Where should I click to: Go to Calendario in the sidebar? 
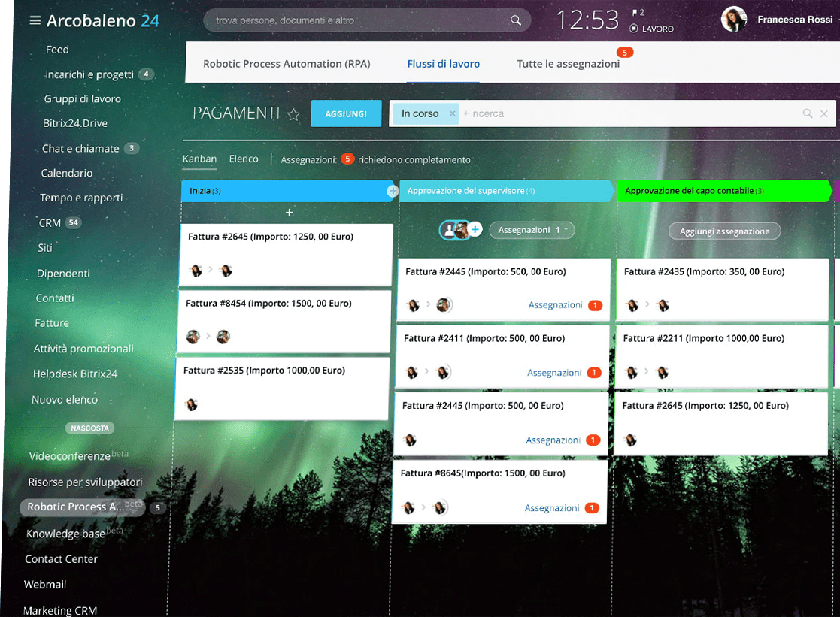tap(66, 173)
